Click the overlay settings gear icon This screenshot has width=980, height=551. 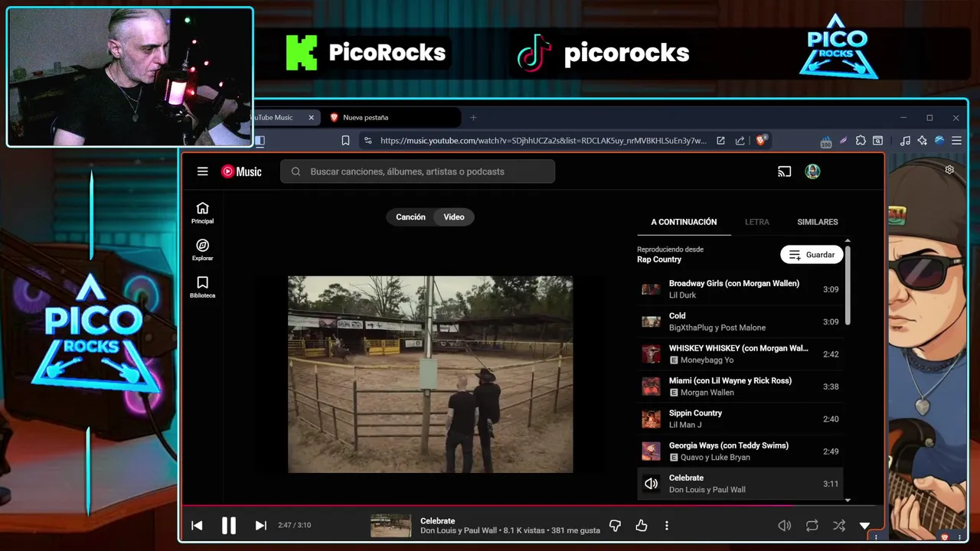(949, 170)
